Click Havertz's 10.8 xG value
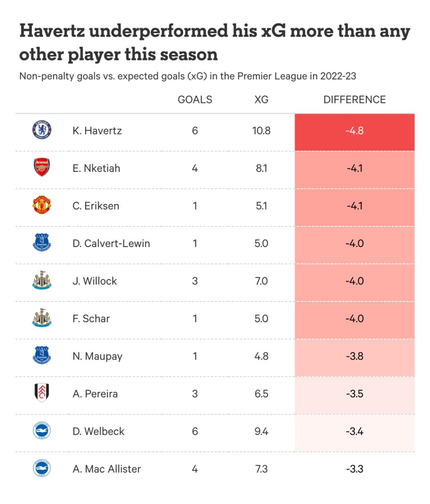This screenshot has width=430, height=504. (261, 131)
